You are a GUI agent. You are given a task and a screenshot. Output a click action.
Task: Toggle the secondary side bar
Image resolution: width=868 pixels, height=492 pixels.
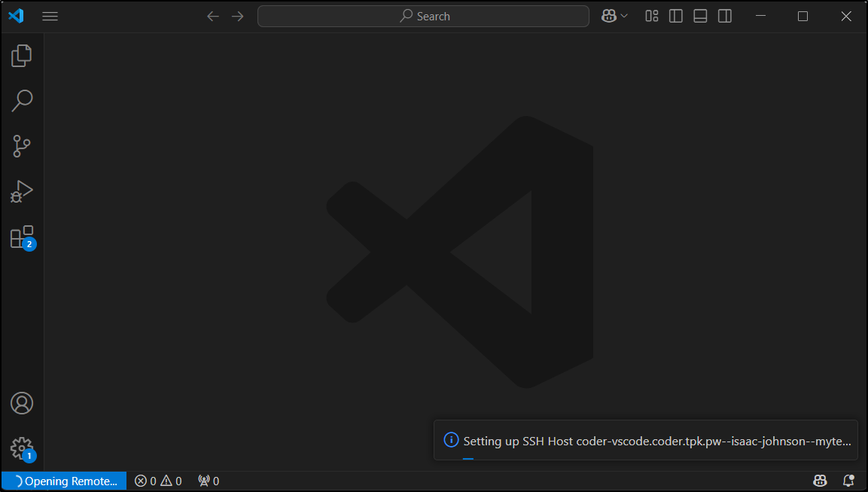coord(725,16)
